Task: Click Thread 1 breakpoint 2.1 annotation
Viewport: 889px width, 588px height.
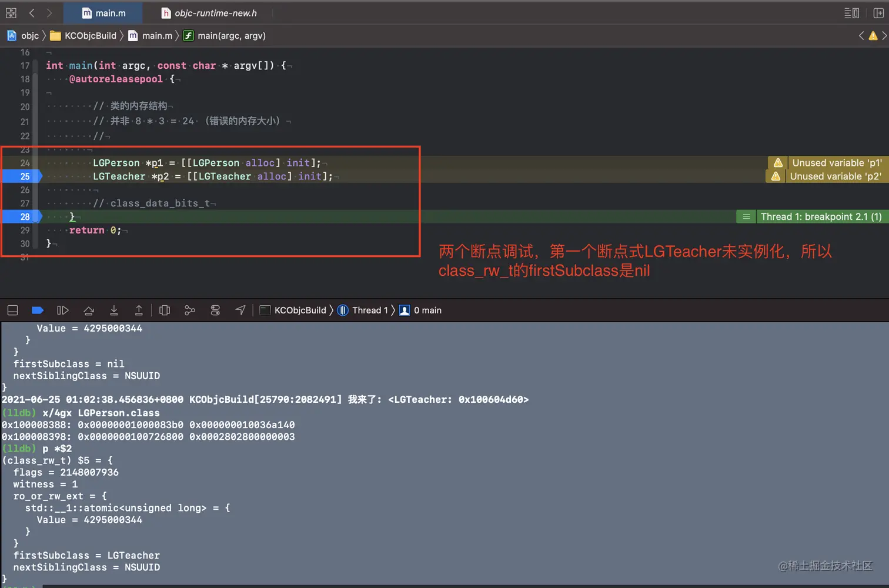Action: pyautogui.click(x=813, y=216)
